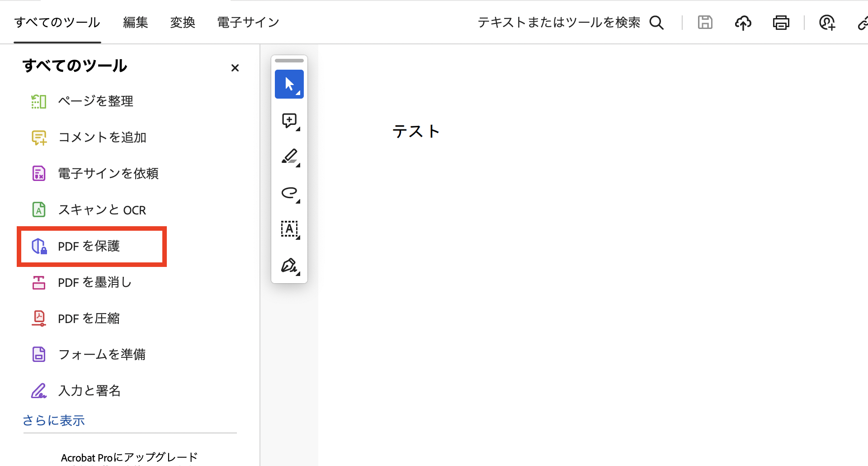Click the cloud upload icon
This screenshot has height=466, width=868.
[x=743, y=23]
